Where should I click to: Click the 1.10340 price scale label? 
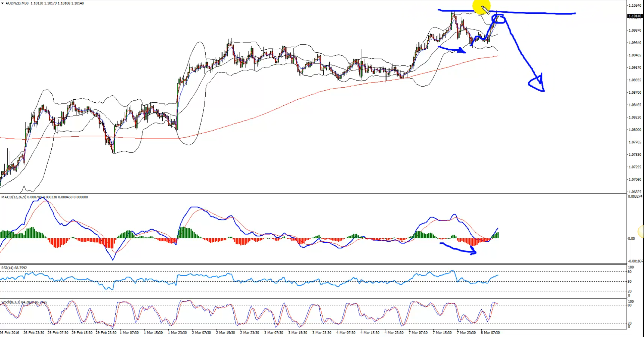click(x=635, y=5)
